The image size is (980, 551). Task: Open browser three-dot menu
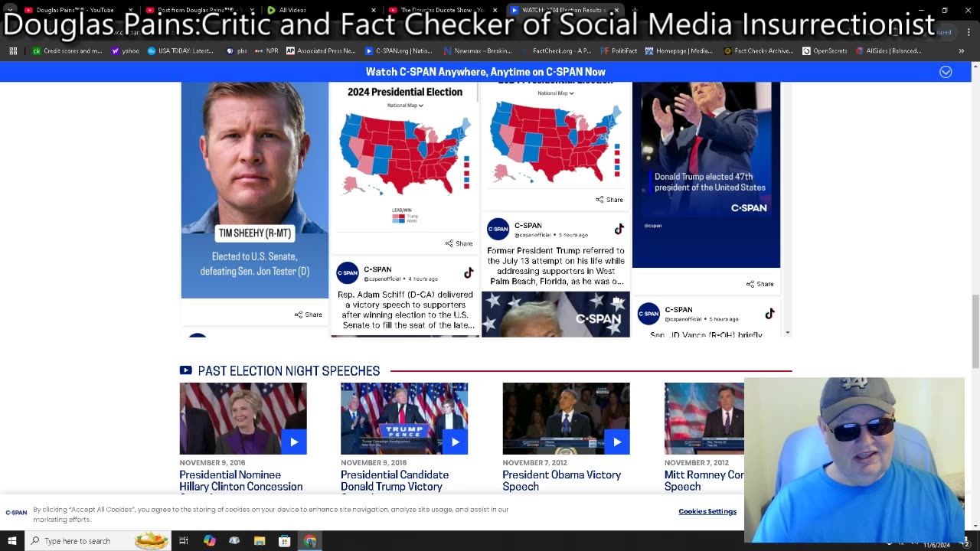(969, 31)
